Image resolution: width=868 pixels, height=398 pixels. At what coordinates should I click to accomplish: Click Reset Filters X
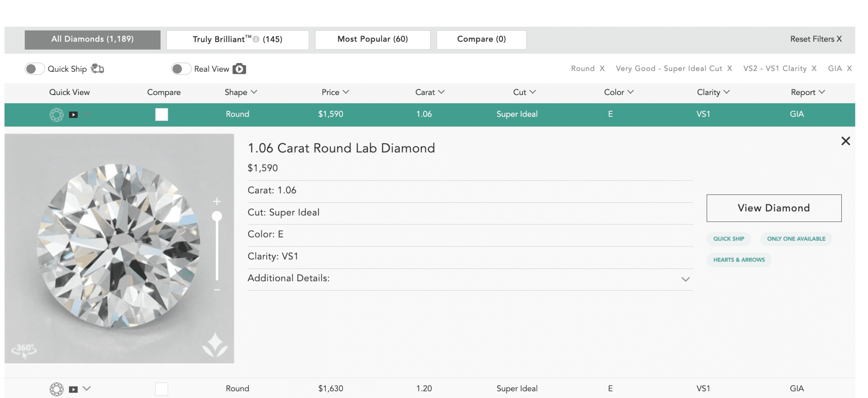816,39
